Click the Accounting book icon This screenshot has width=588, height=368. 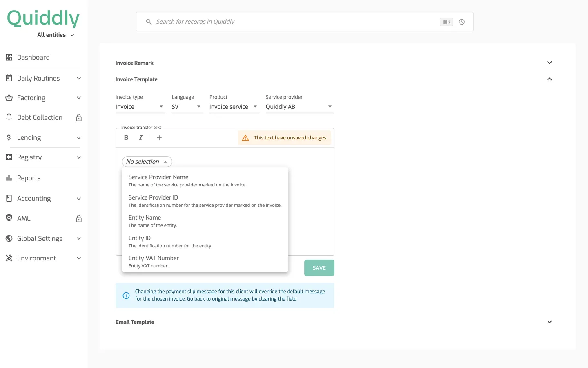[9, 198]
